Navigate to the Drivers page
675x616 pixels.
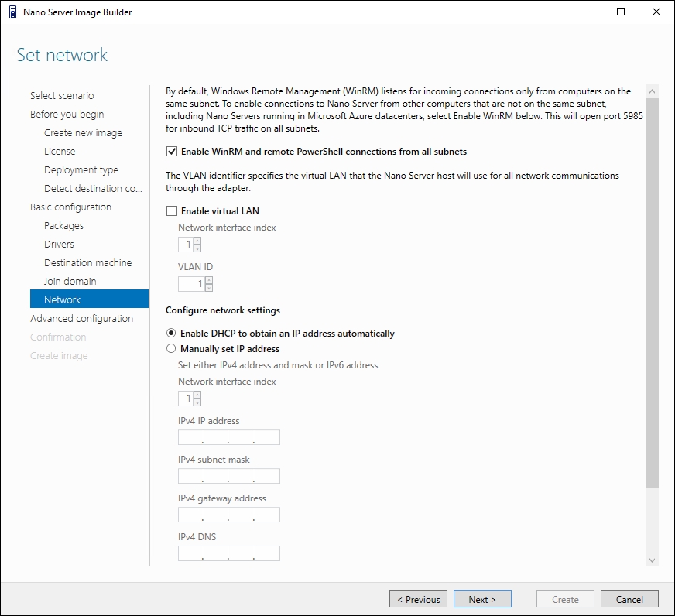pyautogui.click(x=59, y=244)
